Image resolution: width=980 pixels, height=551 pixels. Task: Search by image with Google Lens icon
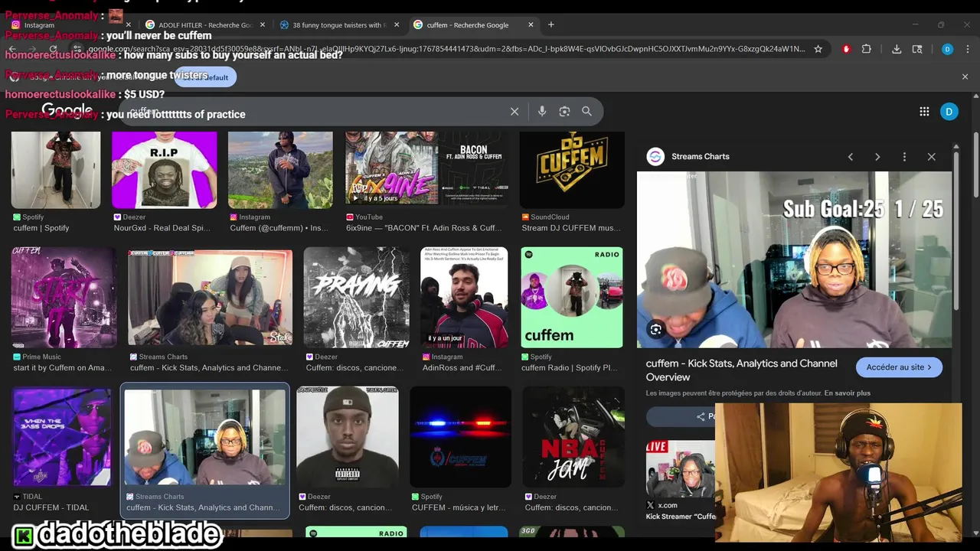click(564, 112)
